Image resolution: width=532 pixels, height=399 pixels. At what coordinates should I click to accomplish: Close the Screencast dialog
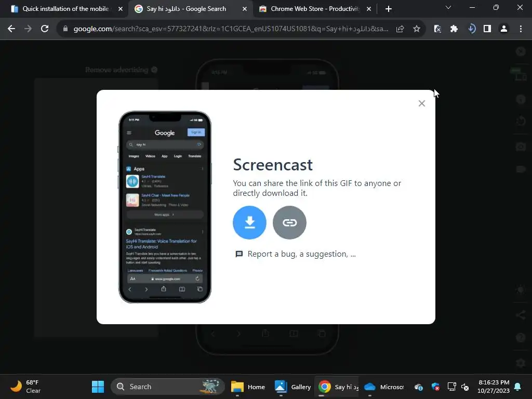point(422,103)
